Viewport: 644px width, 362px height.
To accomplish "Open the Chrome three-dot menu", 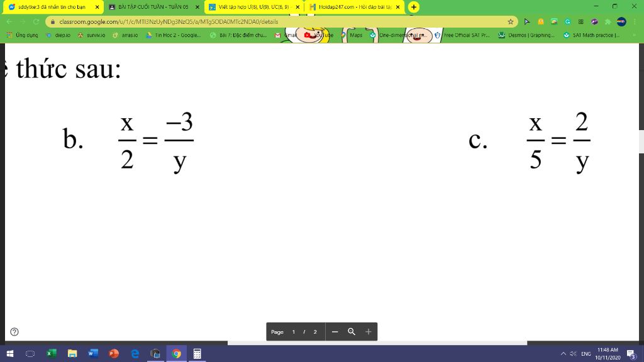I will [635, 22].
